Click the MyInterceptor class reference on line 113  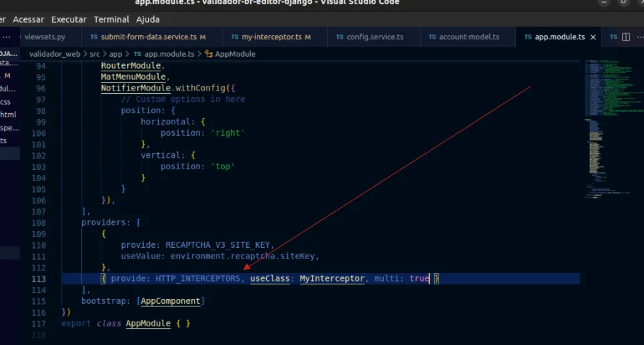tap(332, 278)
